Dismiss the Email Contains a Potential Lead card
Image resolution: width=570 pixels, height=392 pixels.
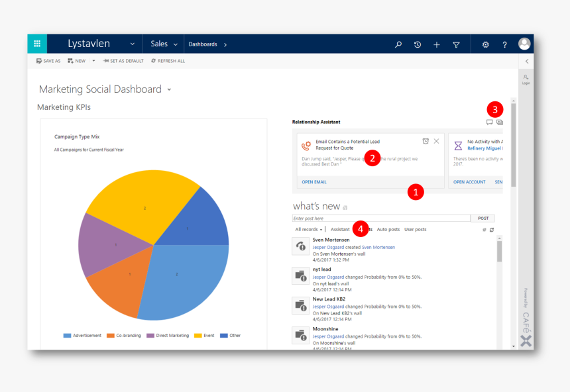pos(436,141)
